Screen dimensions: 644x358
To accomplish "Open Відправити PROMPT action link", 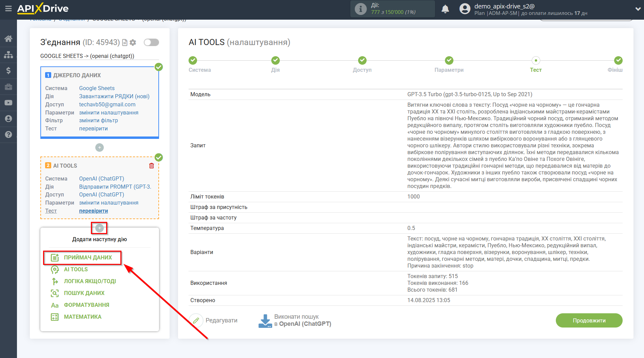I will [x=115, y=187].
